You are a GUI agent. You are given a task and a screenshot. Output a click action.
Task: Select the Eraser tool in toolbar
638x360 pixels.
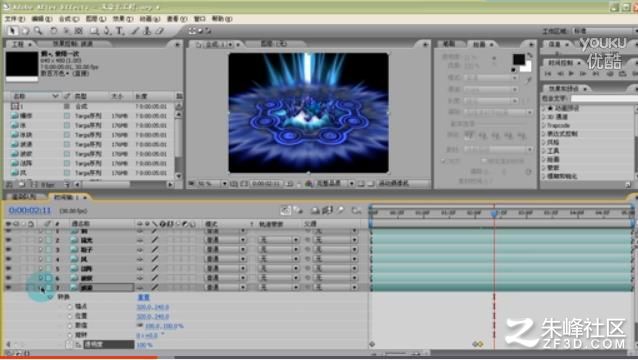(160, 31)
